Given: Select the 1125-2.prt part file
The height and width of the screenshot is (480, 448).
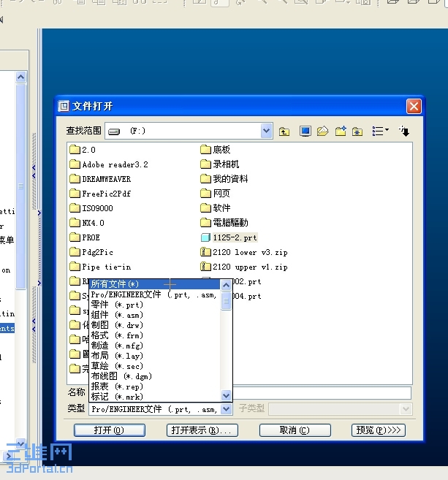Looking at the screenshot, I should [x=229, y=237].
